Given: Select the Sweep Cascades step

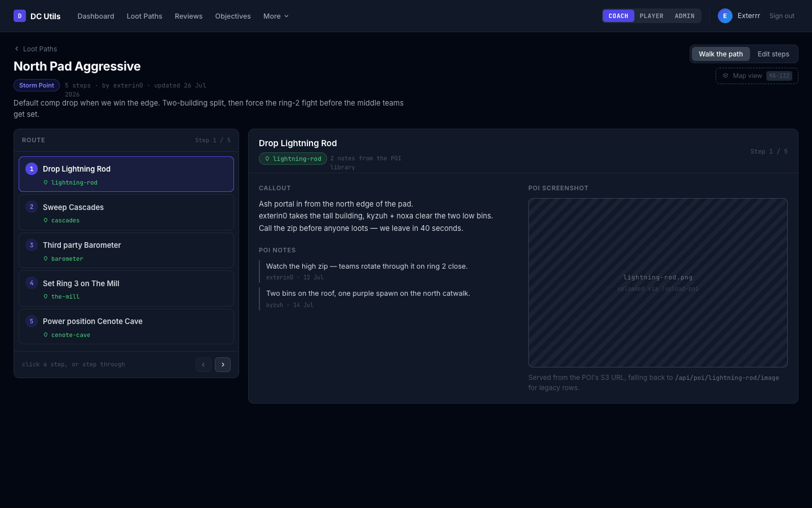Looking at the screenshot, I should 126,212.
